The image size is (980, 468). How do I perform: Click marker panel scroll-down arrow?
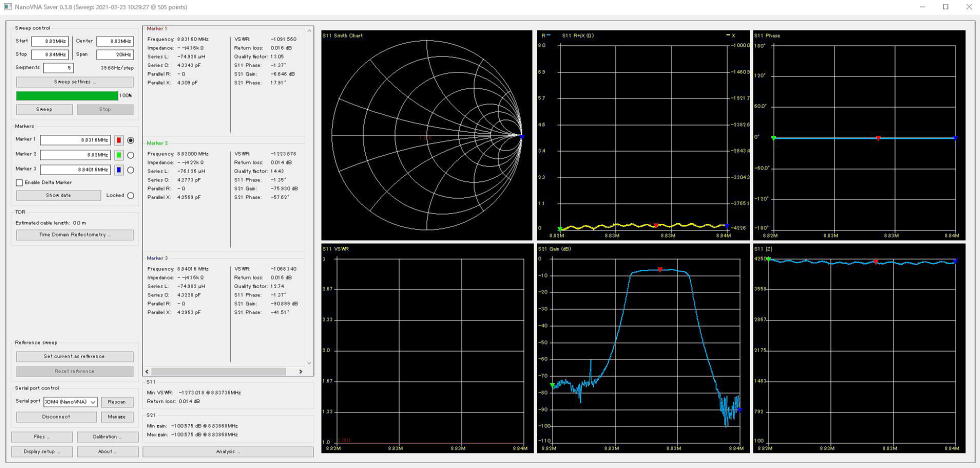(309, 363)
